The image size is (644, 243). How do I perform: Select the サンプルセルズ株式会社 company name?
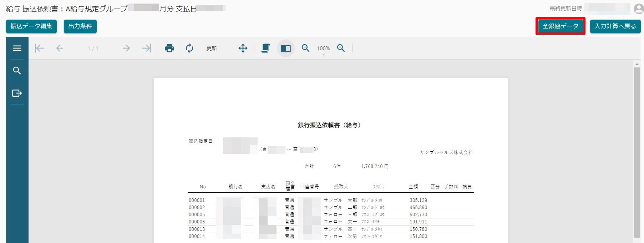tap(446, 152)
